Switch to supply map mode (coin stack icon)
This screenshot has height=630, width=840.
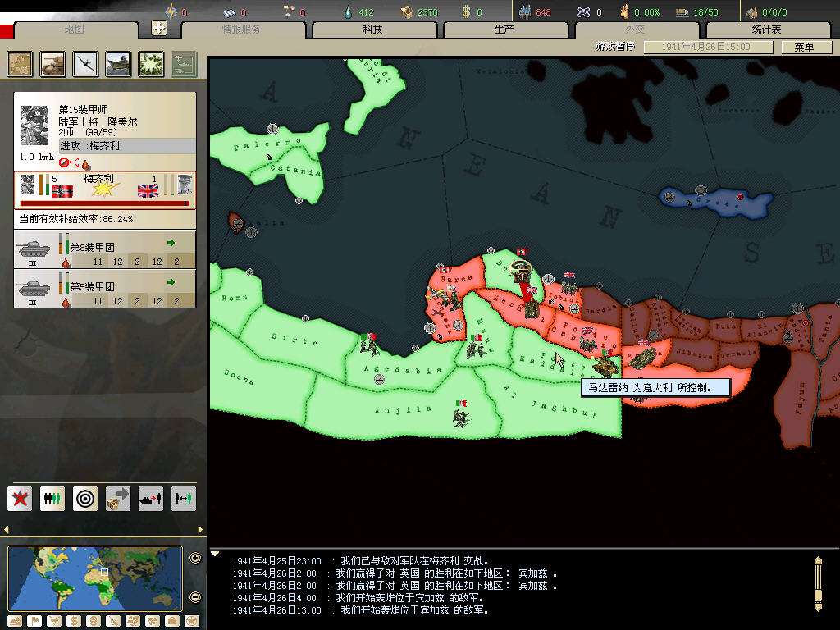tap(94, 621)
